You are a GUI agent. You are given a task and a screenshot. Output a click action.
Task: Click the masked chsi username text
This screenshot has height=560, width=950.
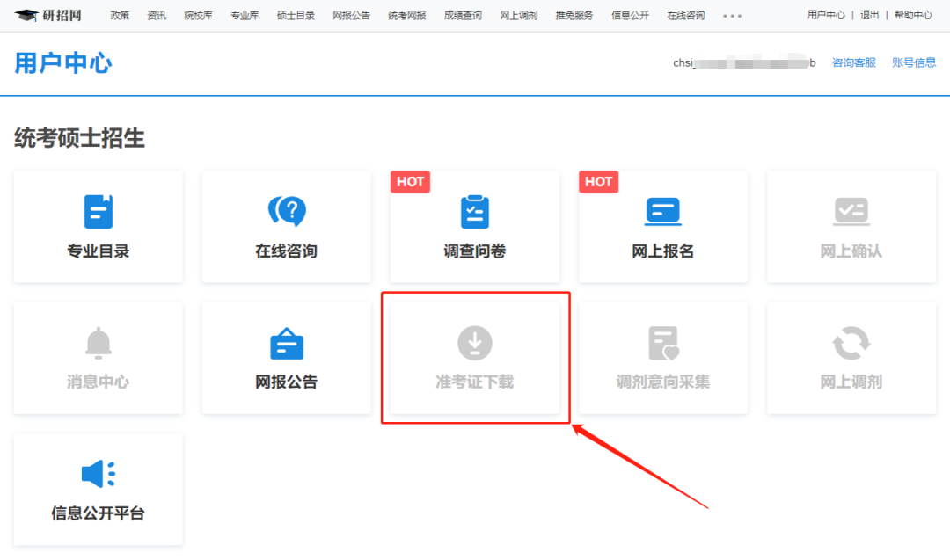coord(743,62)
